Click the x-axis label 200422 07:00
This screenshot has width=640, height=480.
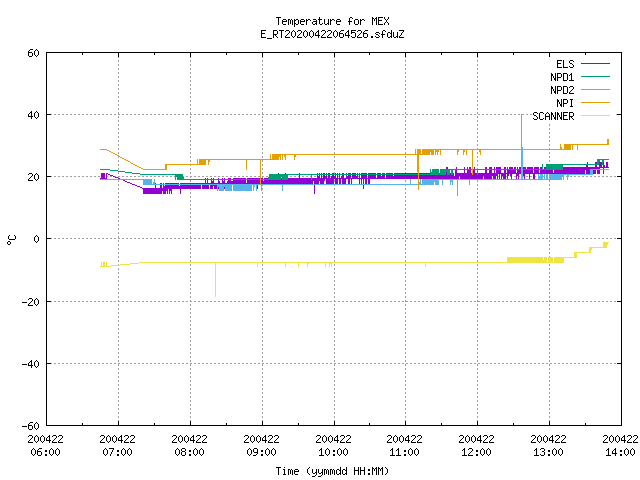coord(117,446)
